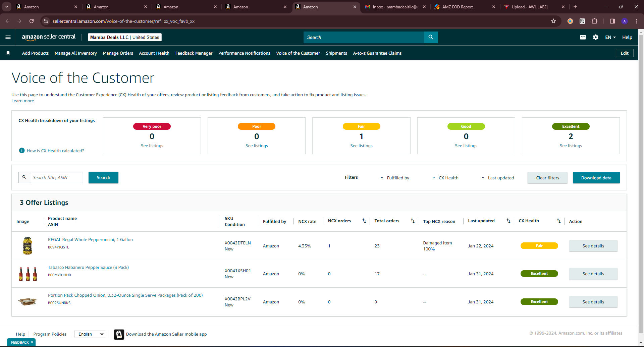See details for REGAL Pepperoncini listing
Viewport: 644px width, 347px height.
593,246
